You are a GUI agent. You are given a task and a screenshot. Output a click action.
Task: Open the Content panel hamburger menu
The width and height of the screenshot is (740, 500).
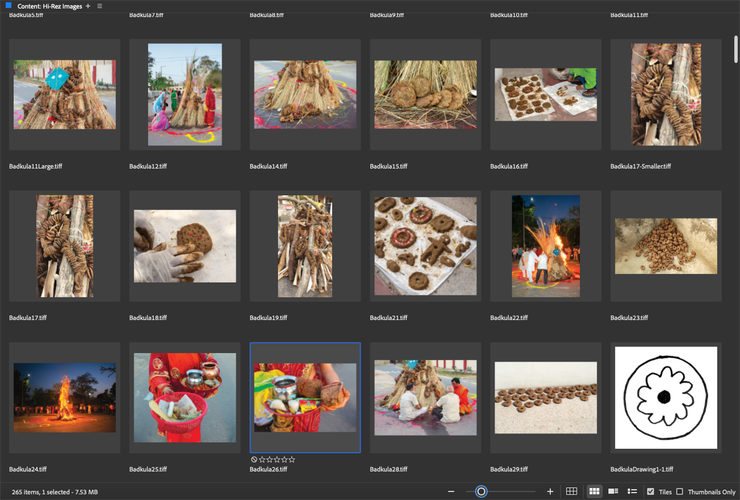pos(100,6)
